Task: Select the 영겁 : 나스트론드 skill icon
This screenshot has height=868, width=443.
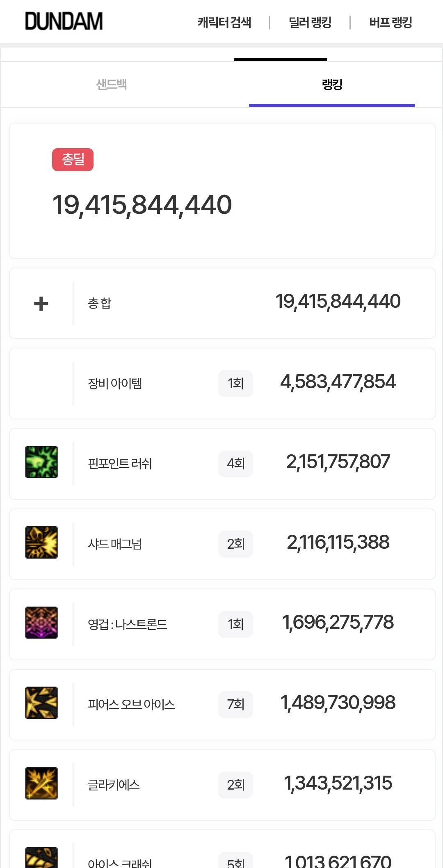Action: [x=41, y=623]
